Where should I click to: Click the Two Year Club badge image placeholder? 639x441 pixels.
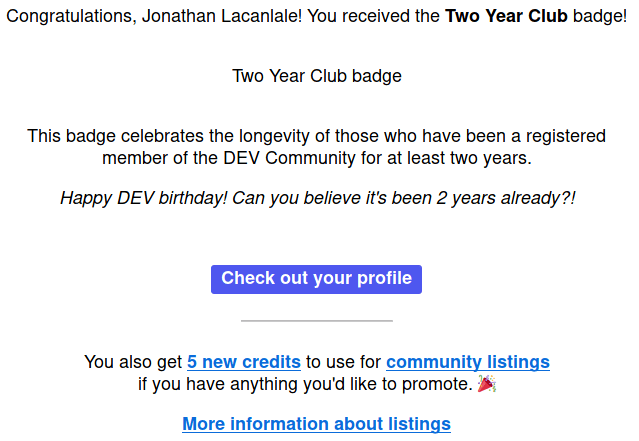[317, 76]
